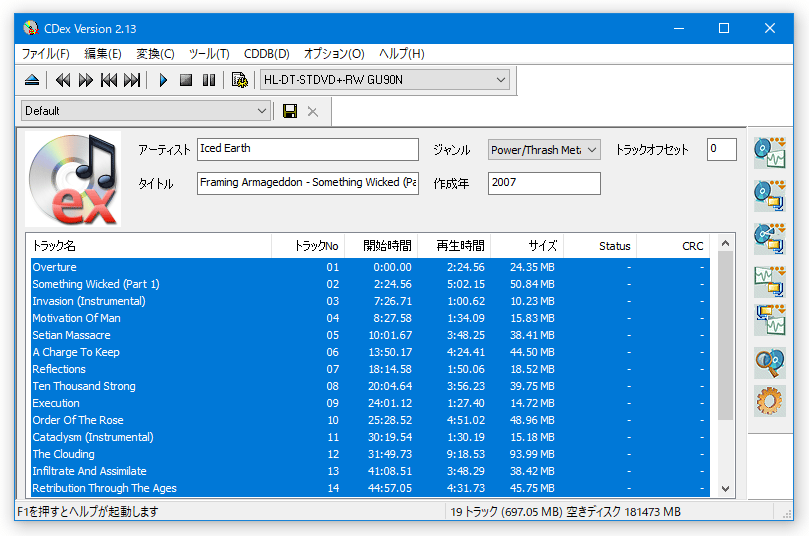Click the track list vertical scrollbar thumb
The height and width of the screenshot is (536, 809).
point(725,336)
